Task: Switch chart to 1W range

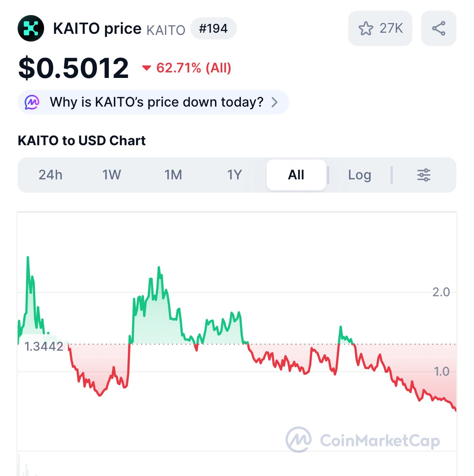Action: pos(112,175)
